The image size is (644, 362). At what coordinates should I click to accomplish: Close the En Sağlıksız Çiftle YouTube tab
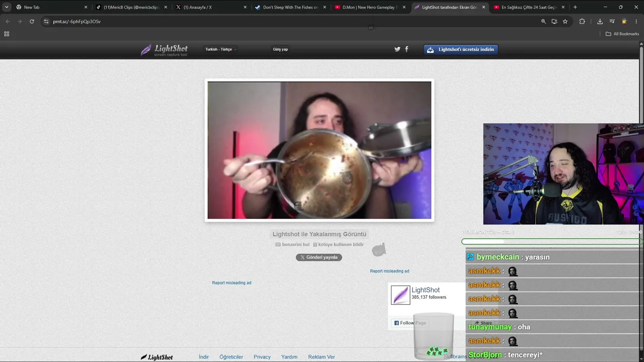tap(563, 7)
